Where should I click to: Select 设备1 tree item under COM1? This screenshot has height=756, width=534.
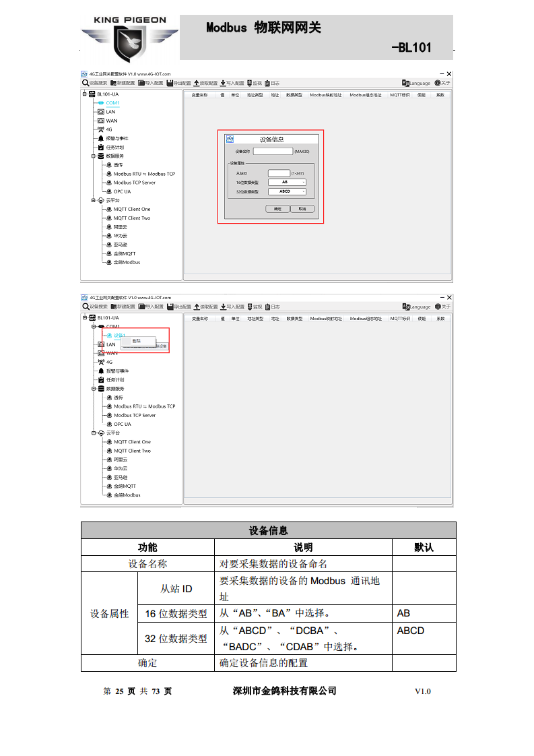[x=119, y=335]
